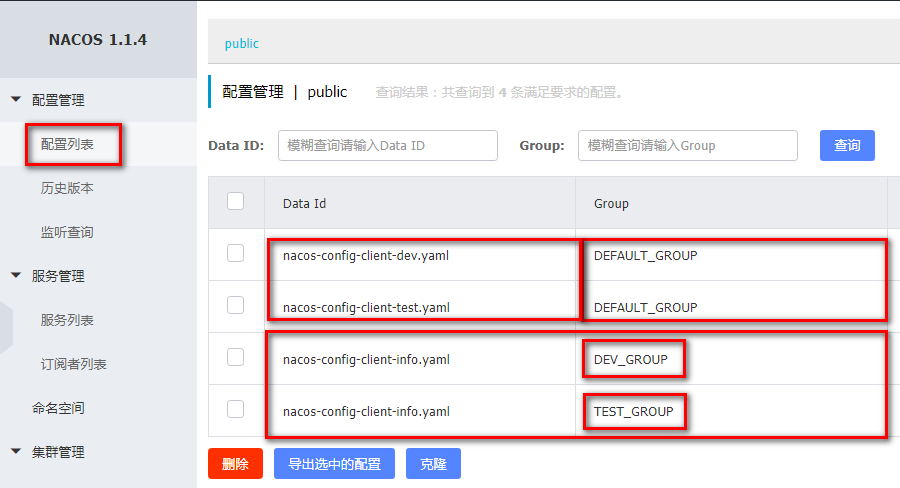Click nacos-config-client-info.yaml in TEST_GROUP row
The width and height of the screenshot is (900, 488).
pyautogui.click(x=366, y=412)
